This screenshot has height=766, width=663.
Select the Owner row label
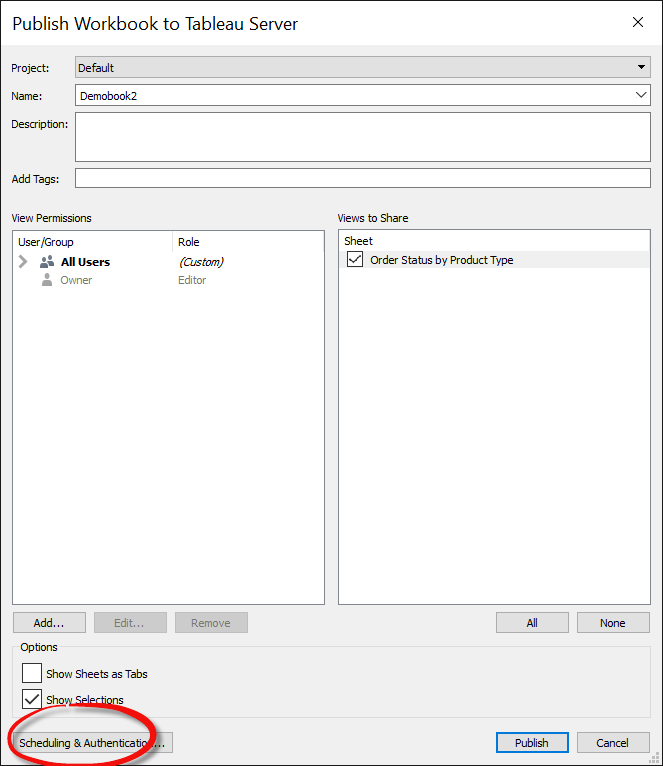76,280
